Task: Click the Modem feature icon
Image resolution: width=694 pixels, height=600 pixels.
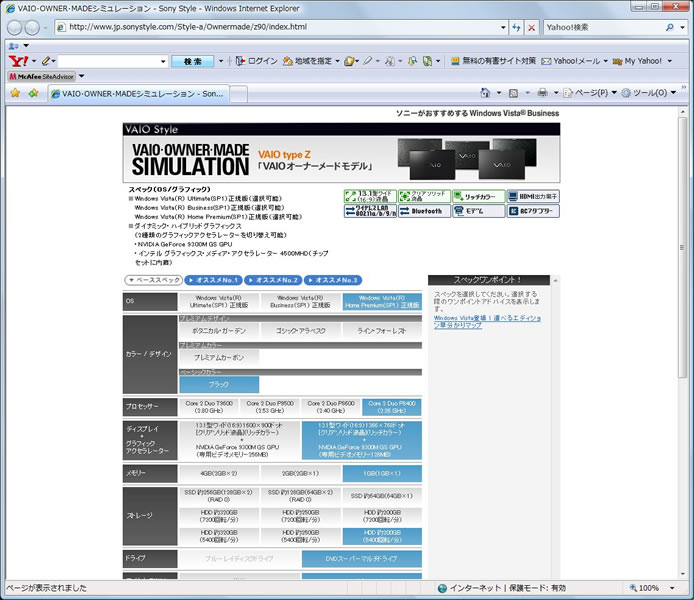Action: [478, 211]
